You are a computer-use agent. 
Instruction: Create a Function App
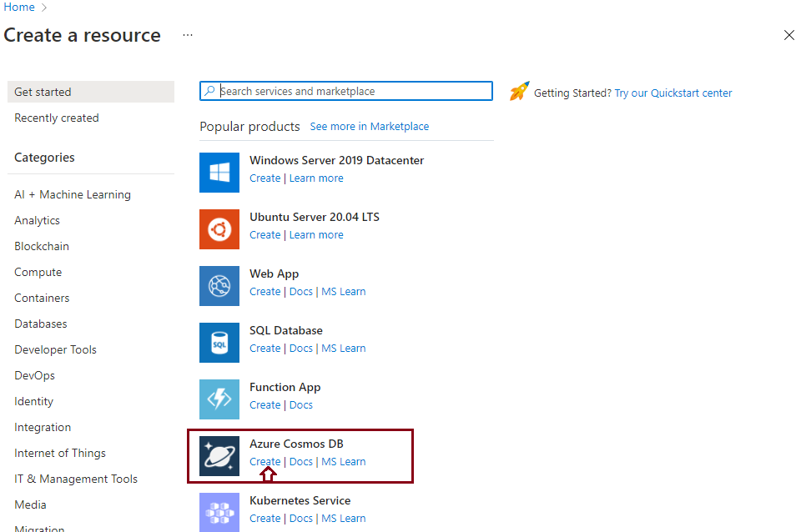265,405
